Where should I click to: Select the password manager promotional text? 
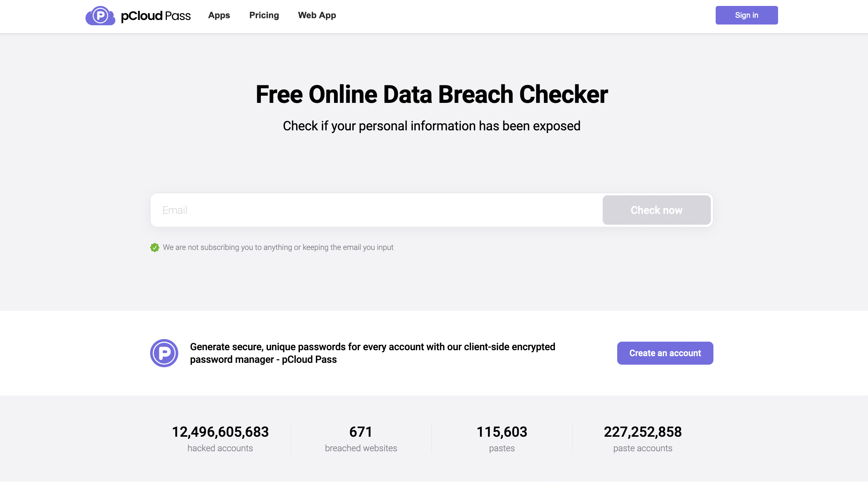click(372, 353)
